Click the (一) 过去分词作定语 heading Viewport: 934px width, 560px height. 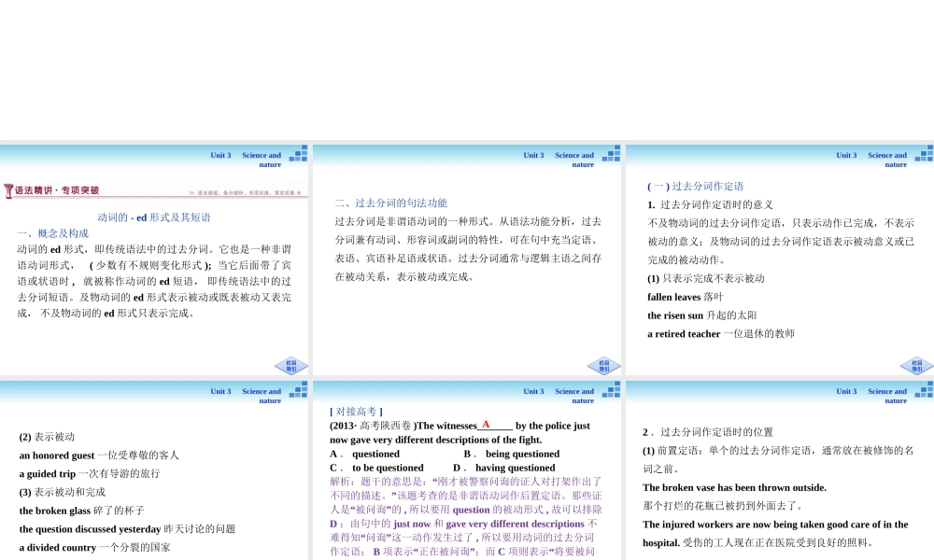coord(695,187)
